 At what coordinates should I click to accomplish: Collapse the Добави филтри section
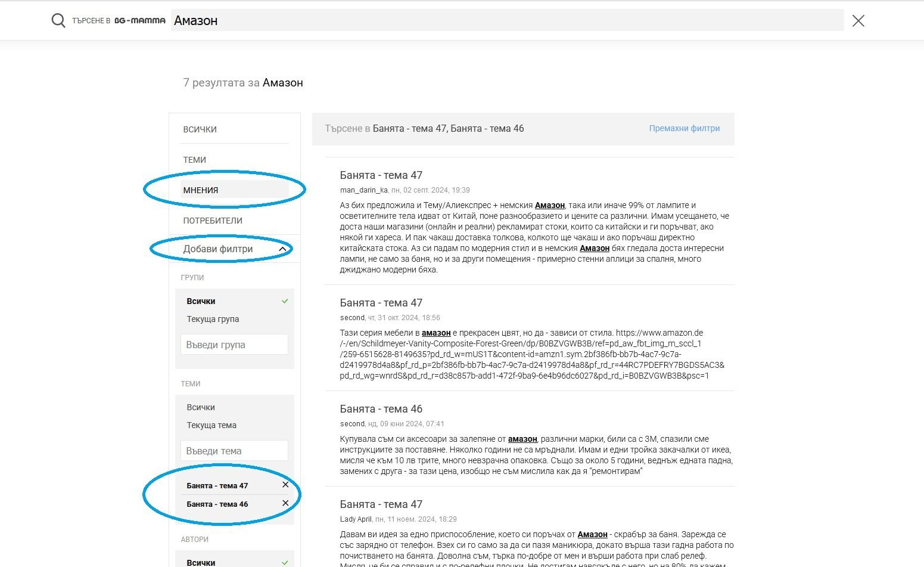point(282,249)
